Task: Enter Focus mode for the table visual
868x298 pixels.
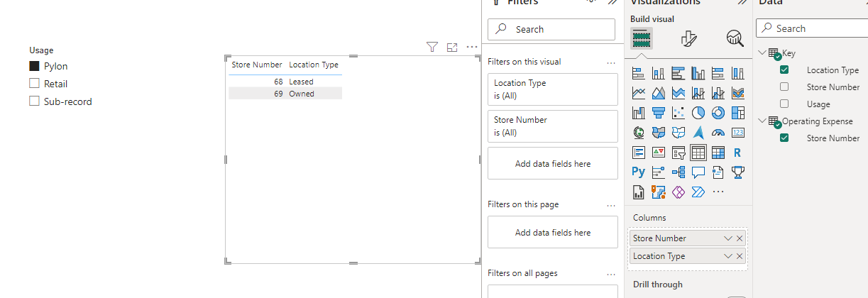Action: tap(452, 48)
